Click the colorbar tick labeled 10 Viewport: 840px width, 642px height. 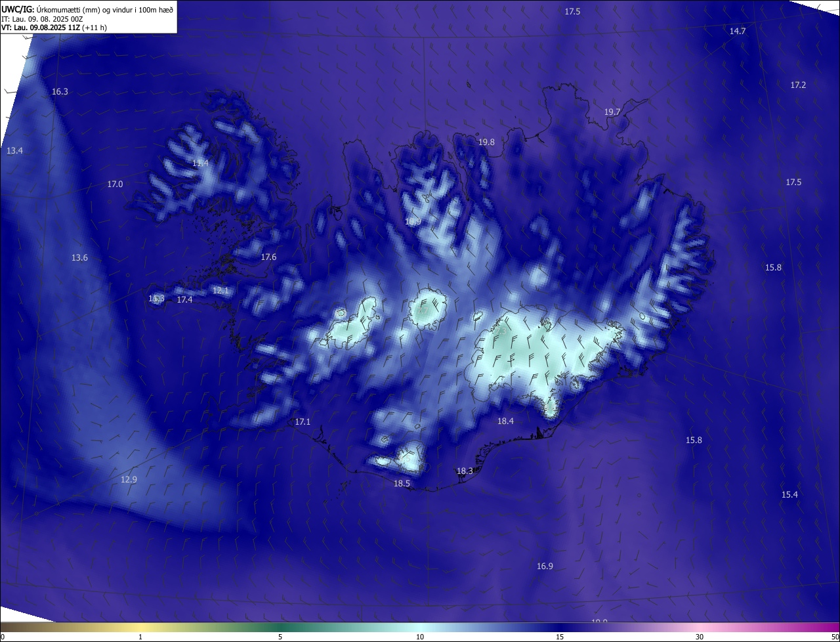420,637
